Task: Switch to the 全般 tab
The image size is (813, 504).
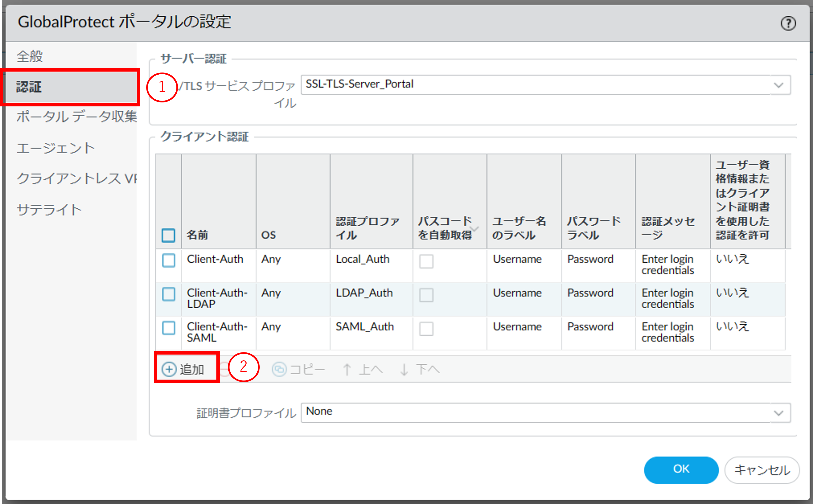Action: [30, 56]
